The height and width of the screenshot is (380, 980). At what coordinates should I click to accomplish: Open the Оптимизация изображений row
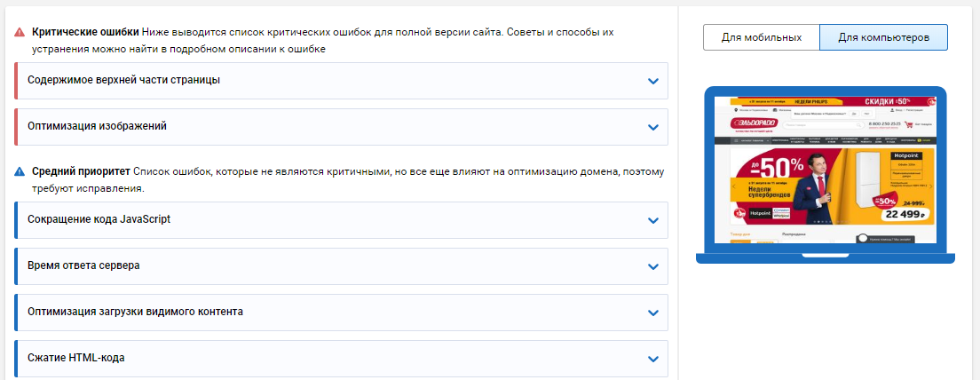click(x=341, y=127)
